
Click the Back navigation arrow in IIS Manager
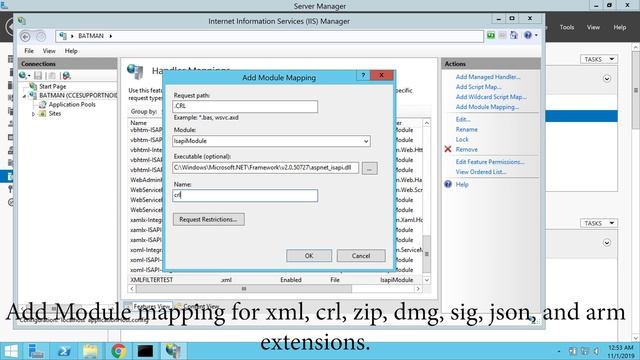(25, 36)
